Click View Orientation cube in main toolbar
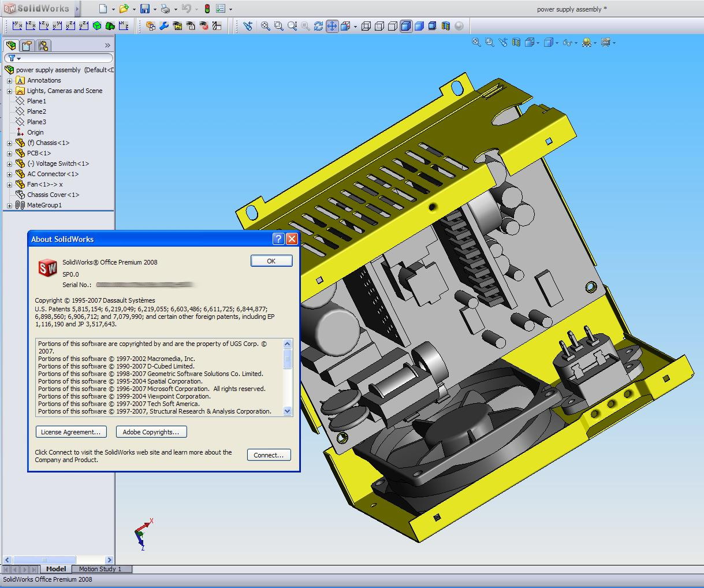The height and width of the screenshot is (588, 704). [345, 26]
